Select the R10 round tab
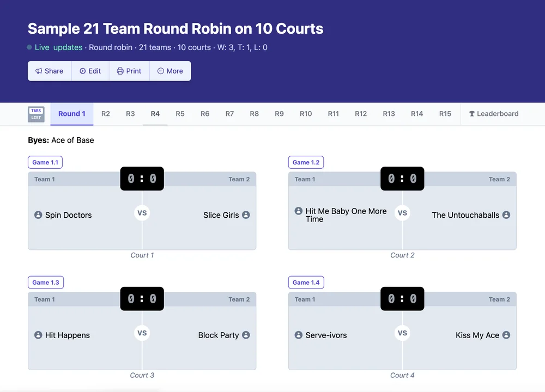545x392 pixels. point(306,114)
